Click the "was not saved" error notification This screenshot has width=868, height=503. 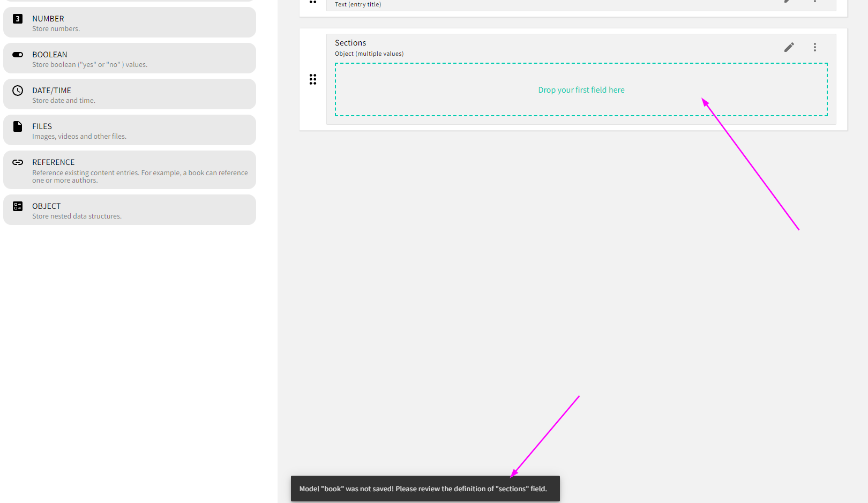point(424,489)
